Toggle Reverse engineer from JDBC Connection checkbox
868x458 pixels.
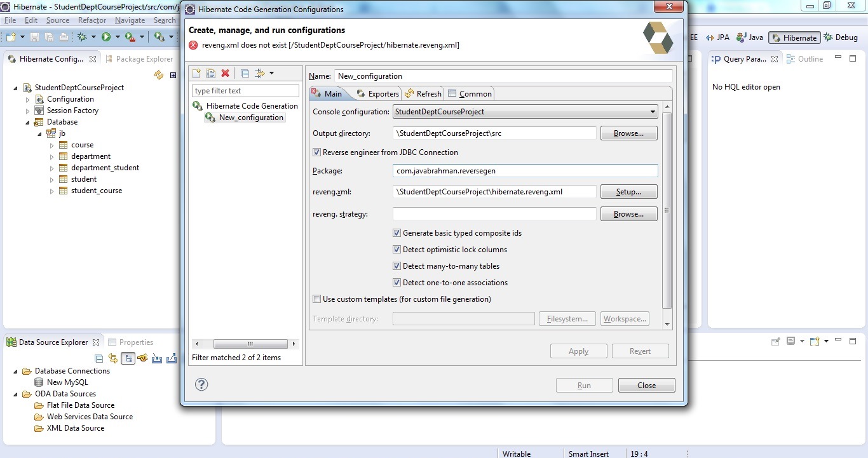pos(317,152)
